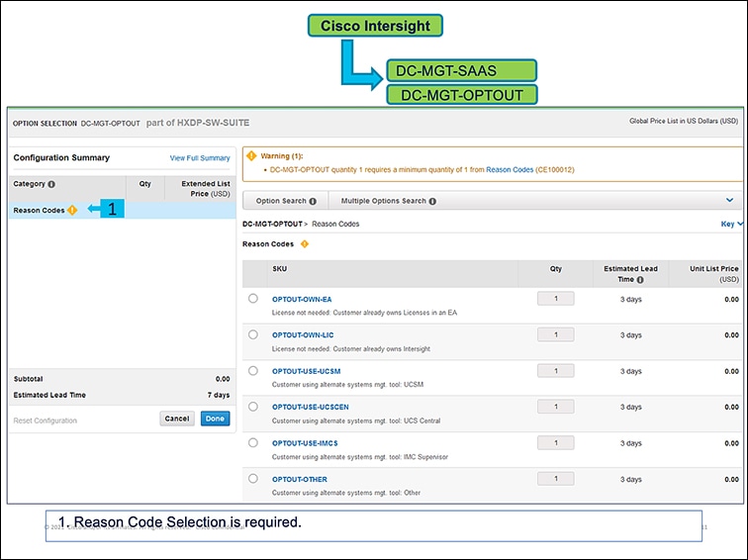Click the warning diamond icon in the Warning banner

point(251,155)
